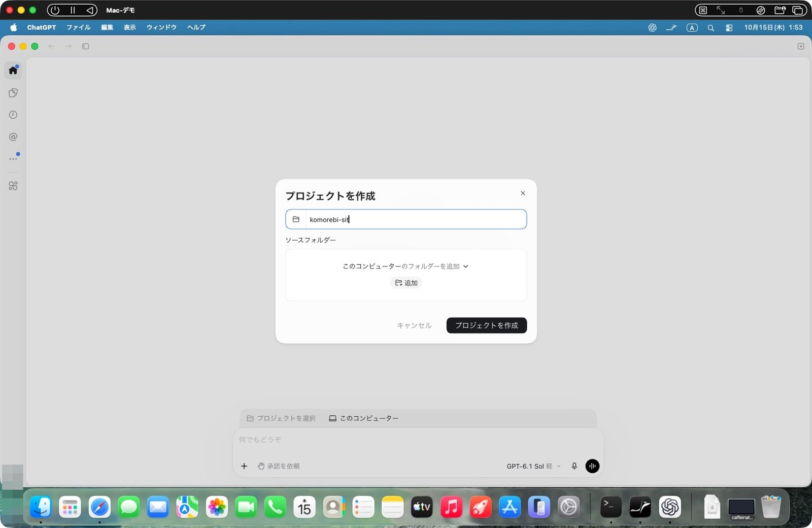Image resolution: width=812 pixels, height=528 pixels.
Task: Close the project creation dialog
Action: coord(523,193)
